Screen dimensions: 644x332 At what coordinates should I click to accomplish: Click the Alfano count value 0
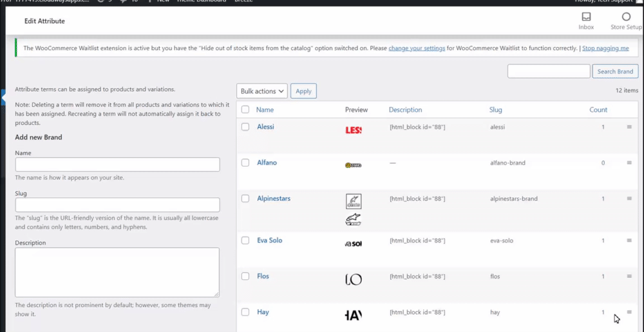pos(603,163)
